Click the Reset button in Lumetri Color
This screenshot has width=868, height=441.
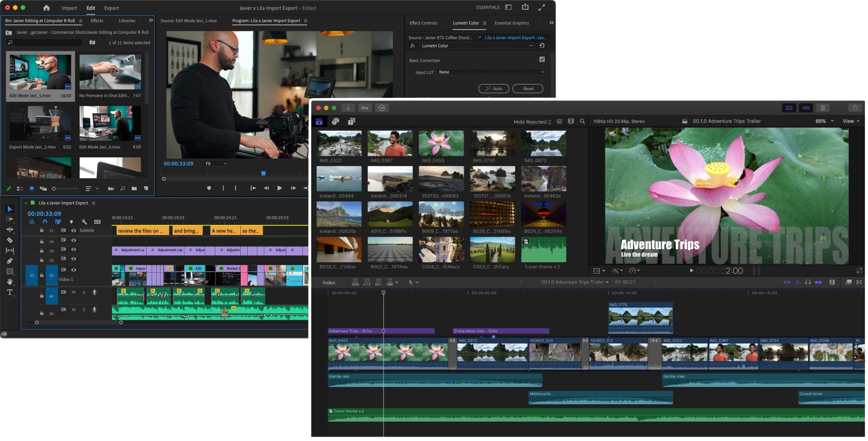coord(528,89)
